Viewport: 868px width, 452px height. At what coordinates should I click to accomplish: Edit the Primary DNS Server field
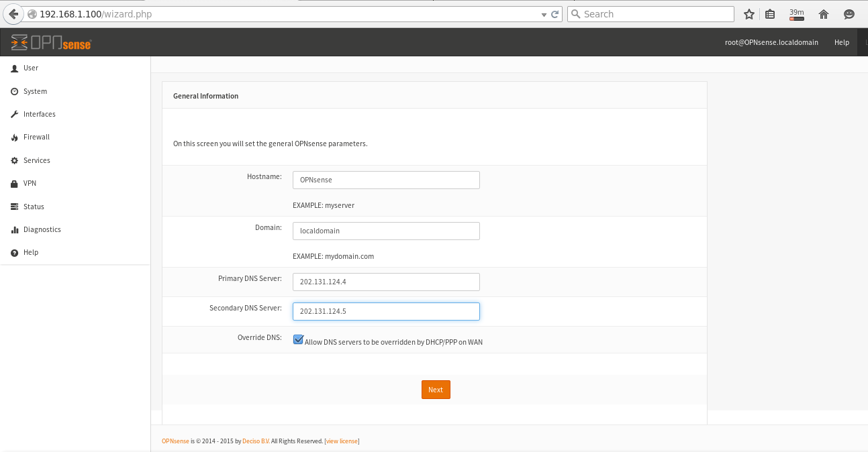pyautogui.click(x=386, y=282)
